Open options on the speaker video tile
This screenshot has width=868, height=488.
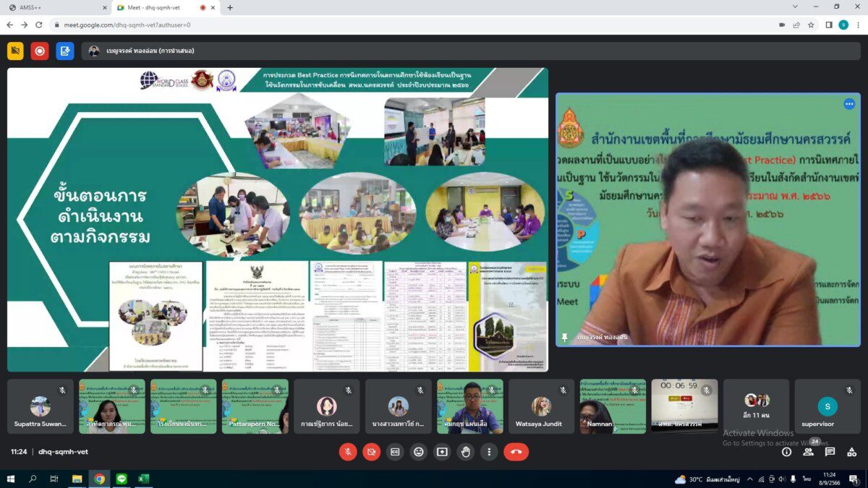click(x=849, y=104)
